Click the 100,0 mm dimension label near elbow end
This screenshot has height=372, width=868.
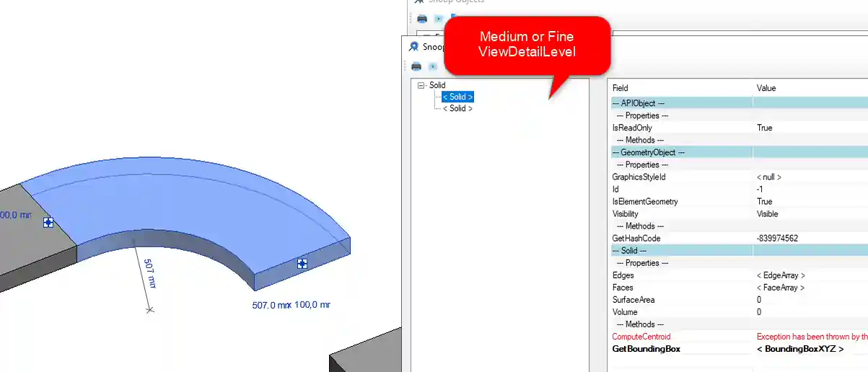tap(312, 305)
